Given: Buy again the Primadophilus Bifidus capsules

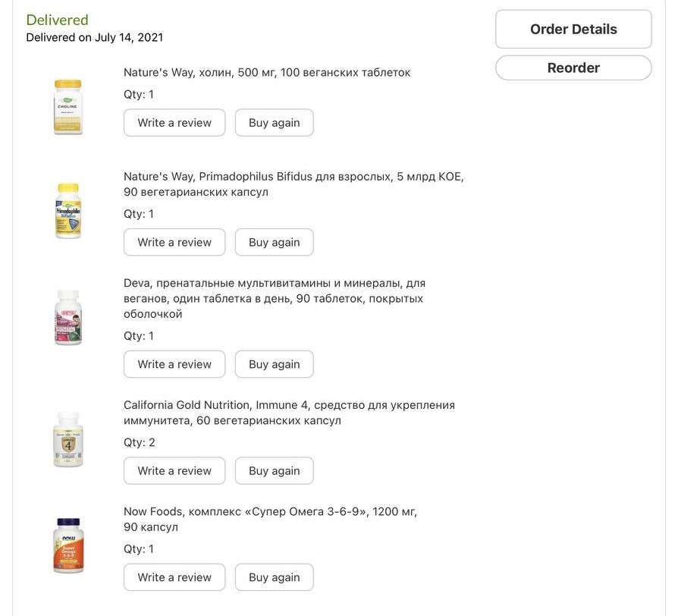Looking at the screenshot, I should [274, 243].
